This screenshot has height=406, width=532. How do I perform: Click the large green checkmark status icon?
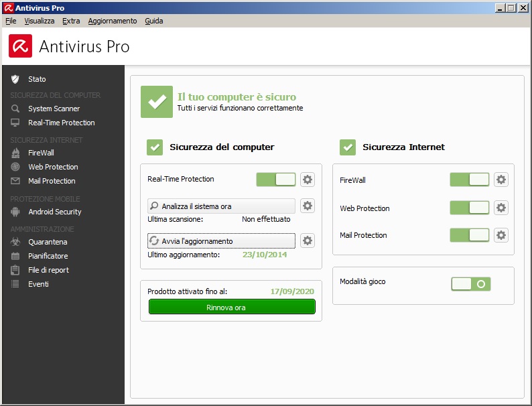157,102
